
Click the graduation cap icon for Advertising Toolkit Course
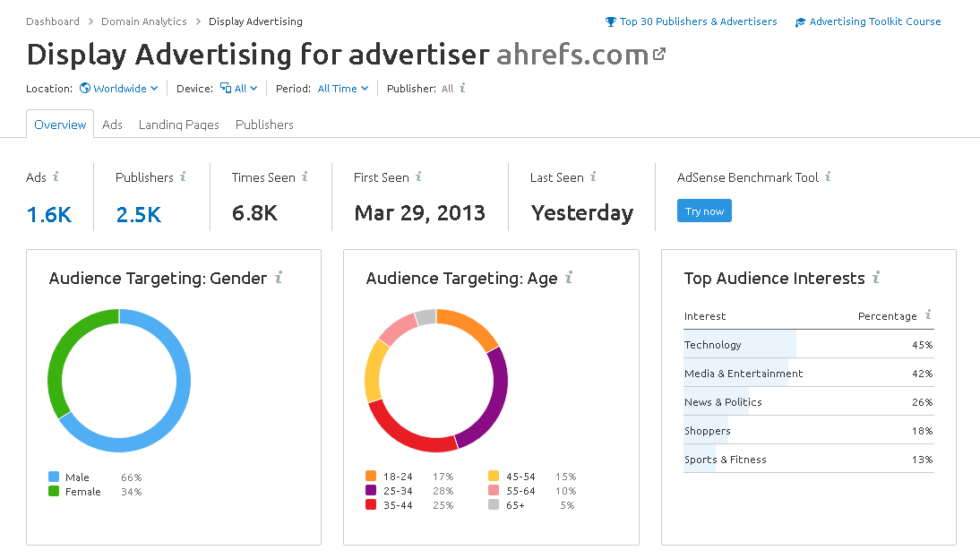[800, 21]
